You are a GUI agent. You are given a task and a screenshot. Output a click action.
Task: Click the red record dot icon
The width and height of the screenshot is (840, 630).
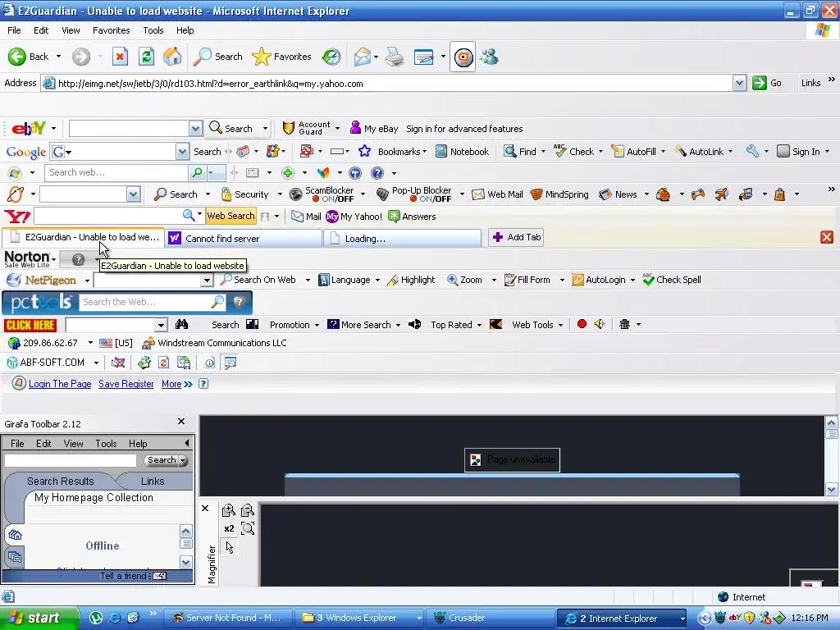point(582,324)
